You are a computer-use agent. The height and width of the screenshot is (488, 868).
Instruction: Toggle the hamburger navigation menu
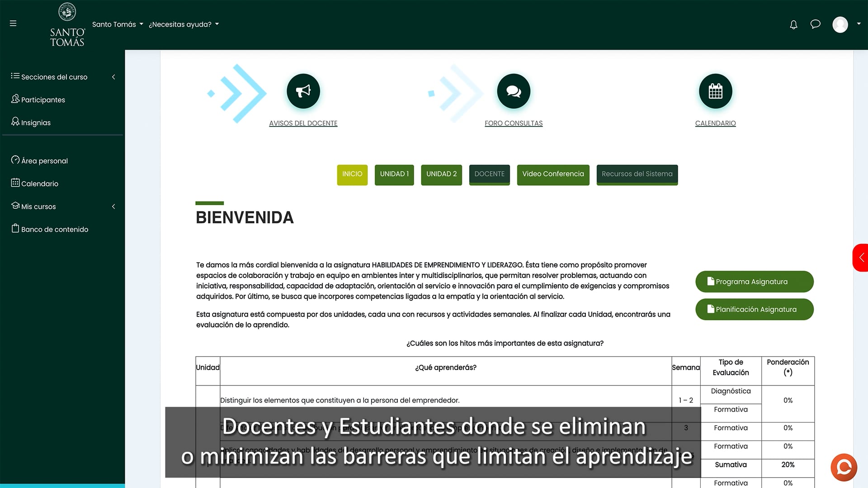coord(13,23)
